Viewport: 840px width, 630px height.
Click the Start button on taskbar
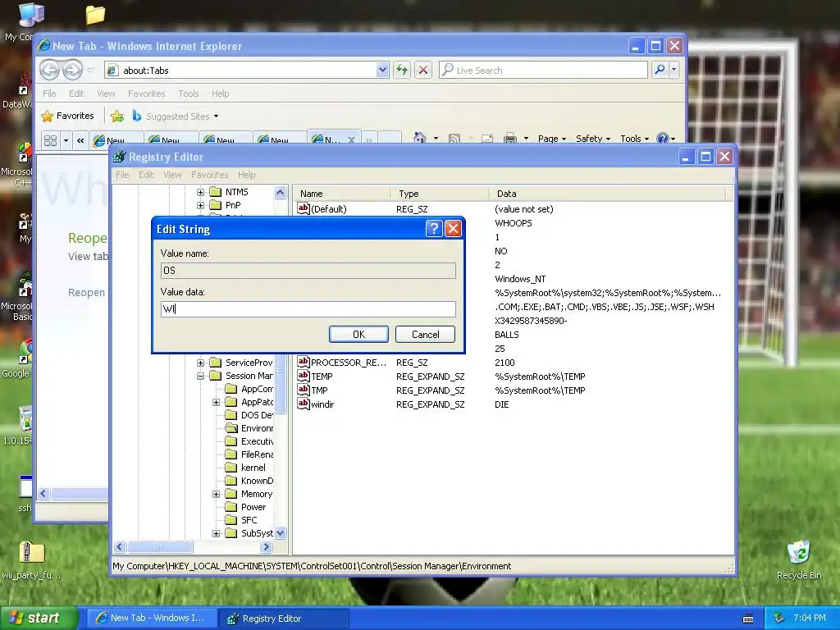tap(38, 619)
